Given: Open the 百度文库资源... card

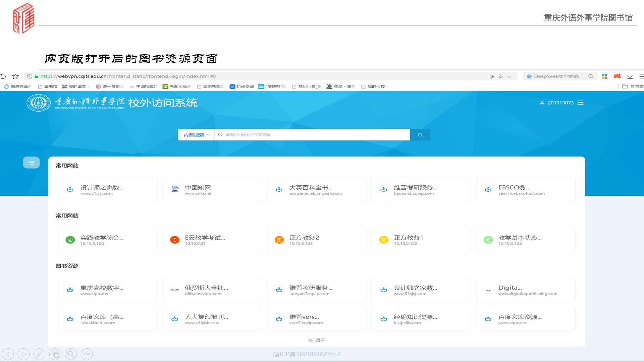Looking at the screenshot, I should (x=526, y=319).
